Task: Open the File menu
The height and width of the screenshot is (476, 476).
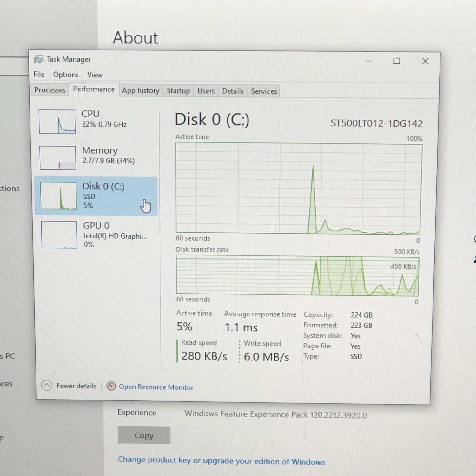Action: pos(39,74)
